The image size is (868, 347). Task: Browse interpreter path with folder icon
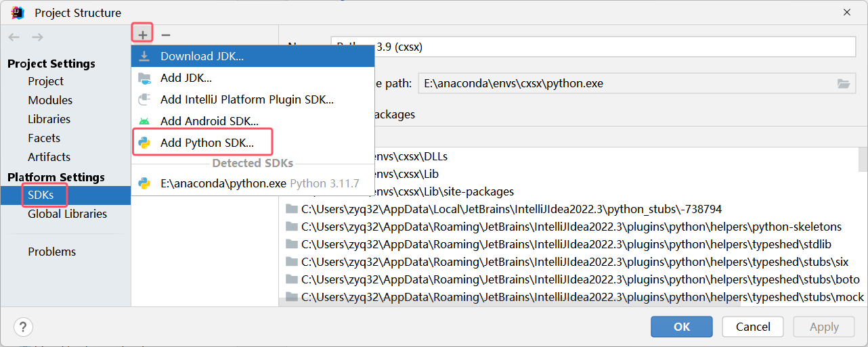(x=843, y=83)
